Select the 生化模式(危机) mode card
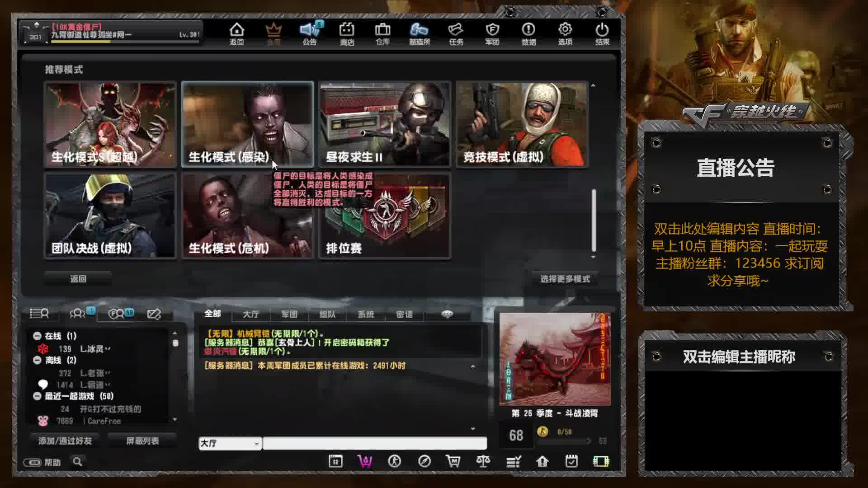Viewport: 868px width, 488px height. click(x=248, y=216)
